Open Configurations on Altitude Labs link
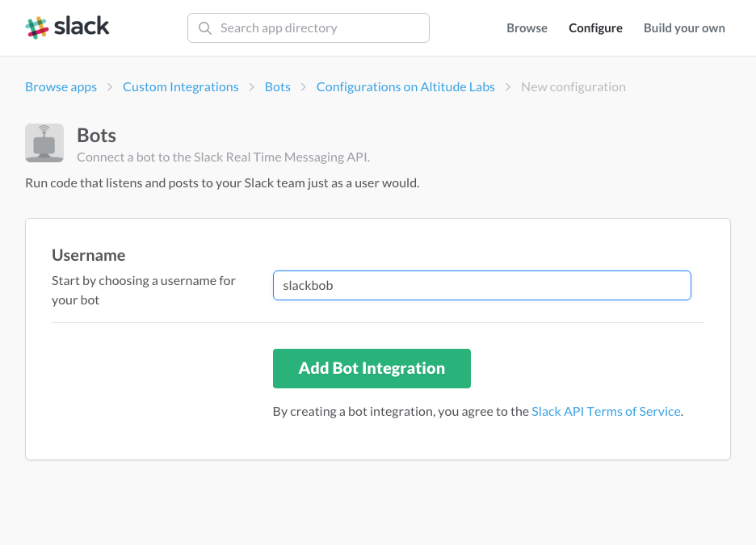 click(405, 87)
